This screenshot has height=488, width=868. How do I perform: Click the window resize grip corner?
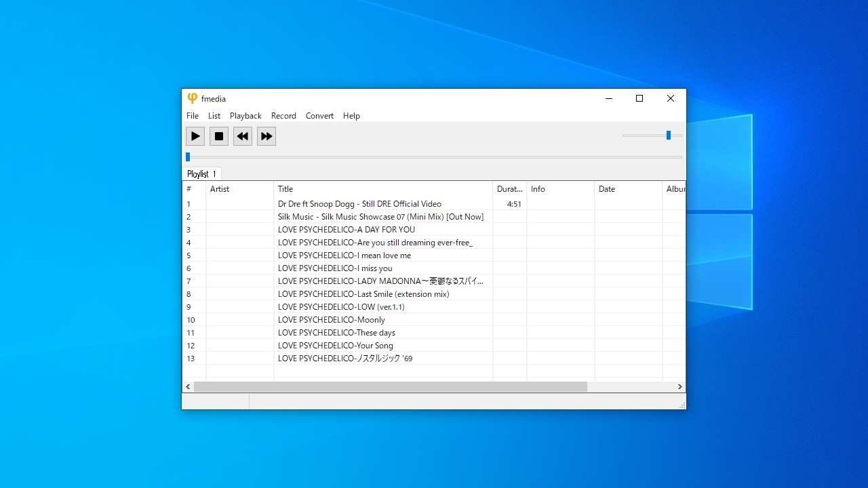(x=682, y=405)
